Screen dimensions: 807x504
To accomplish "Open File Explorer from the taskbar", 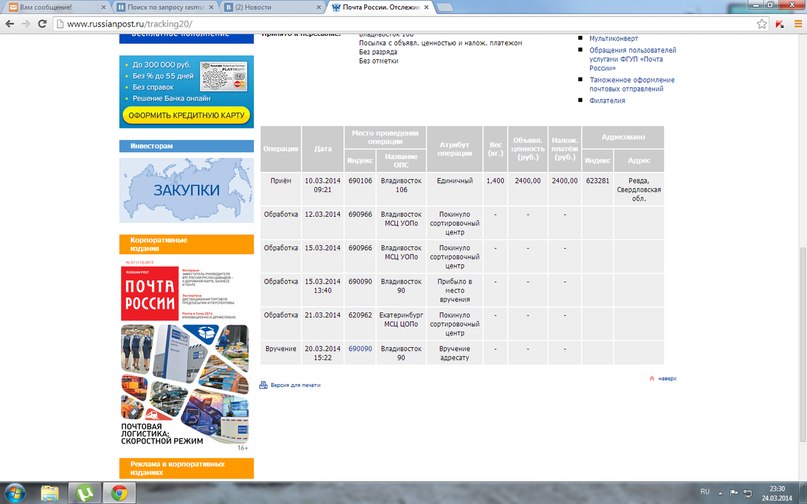I will (x=50, y=493).
